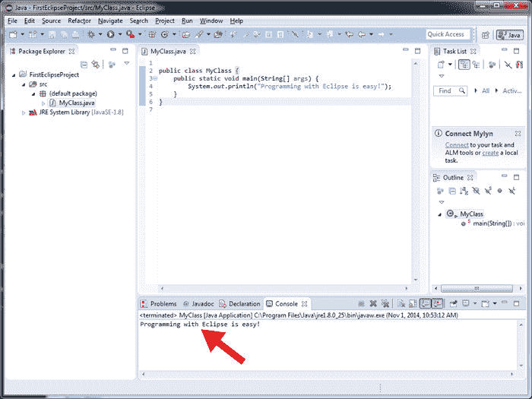
Task: Close the Connect Mylyn notice
Action: click(x=518, y=133)
